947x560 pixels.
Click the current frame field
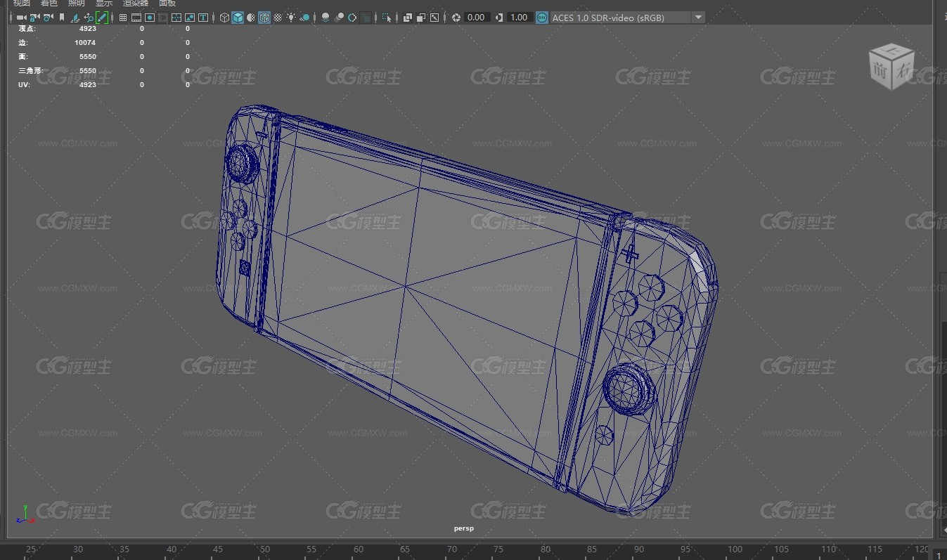click(x=940, y=554)
